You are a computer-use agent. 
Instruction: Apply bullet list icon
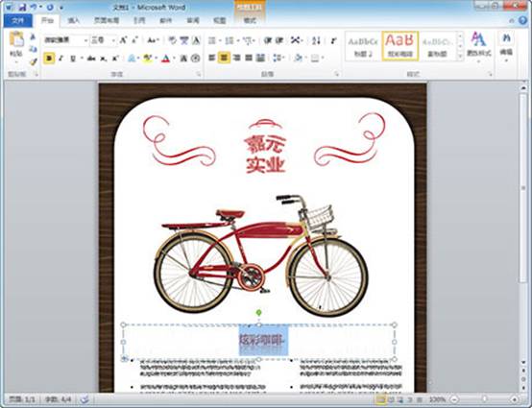click(x=212, y=40)
